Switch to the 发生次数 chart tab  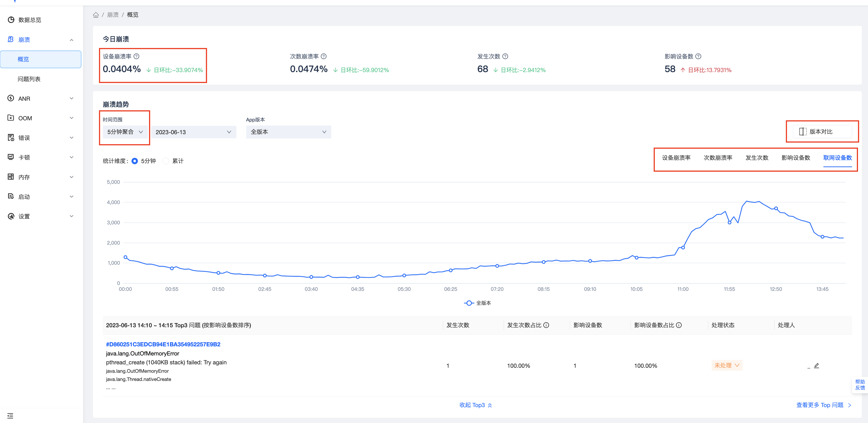(757, 158)
